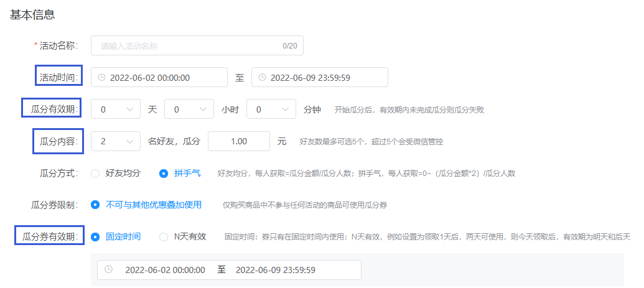
Task: Open the 天 (days) dropdown
Action: tap(116, 109)
